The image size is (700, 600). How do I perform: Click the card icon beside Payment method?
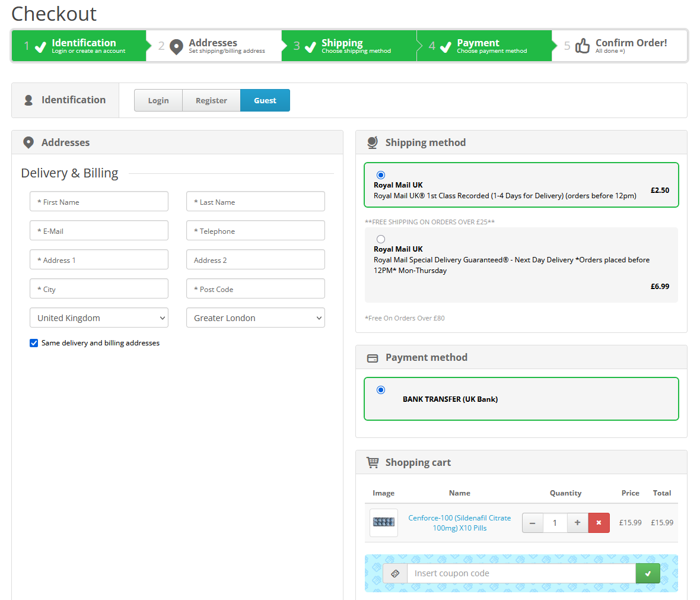pos(373,358)
